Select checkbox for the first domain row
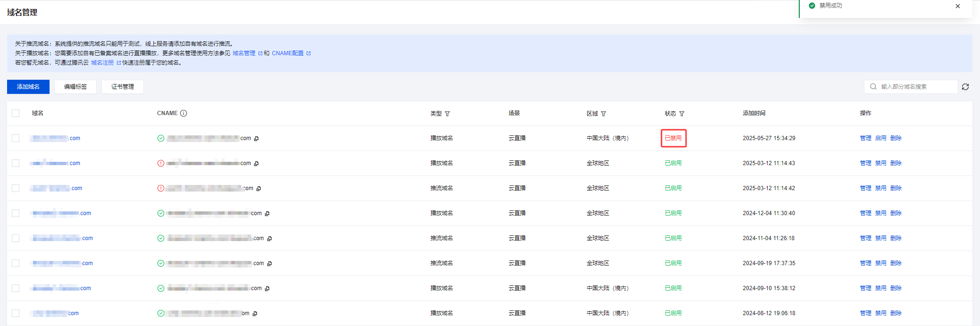The image size is (980, 326). click(16, 138)
